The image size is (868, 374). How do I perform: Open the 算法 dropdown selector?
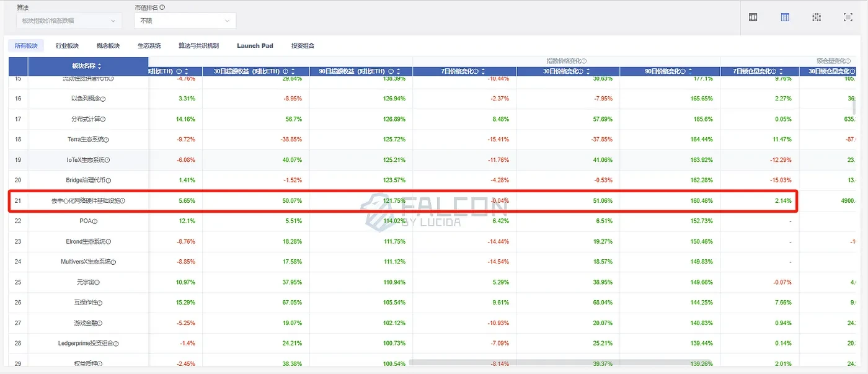68,20
